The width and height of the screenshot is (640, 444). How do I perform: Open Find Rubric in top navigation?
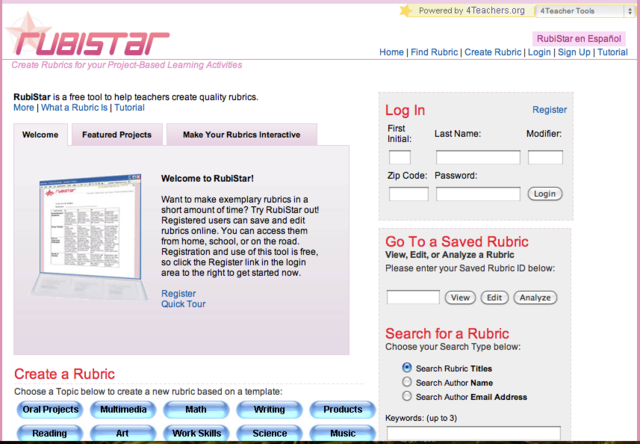click(x=434, y=52)
